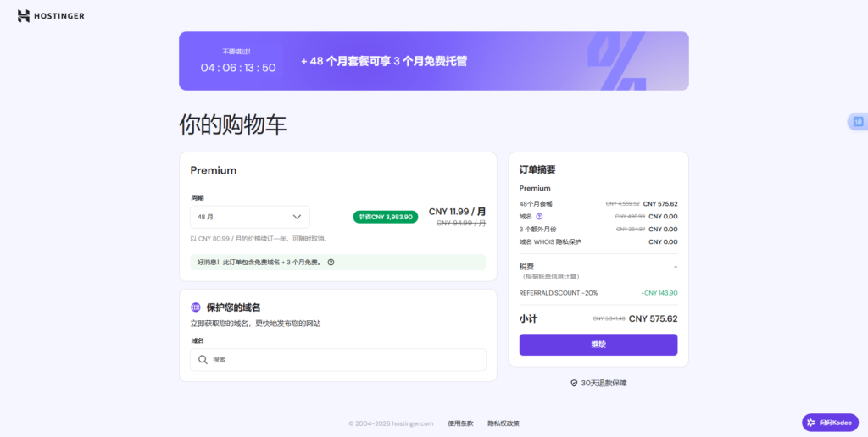
Task: Click the shield icon for 30天退款保障
Action: 574,384
